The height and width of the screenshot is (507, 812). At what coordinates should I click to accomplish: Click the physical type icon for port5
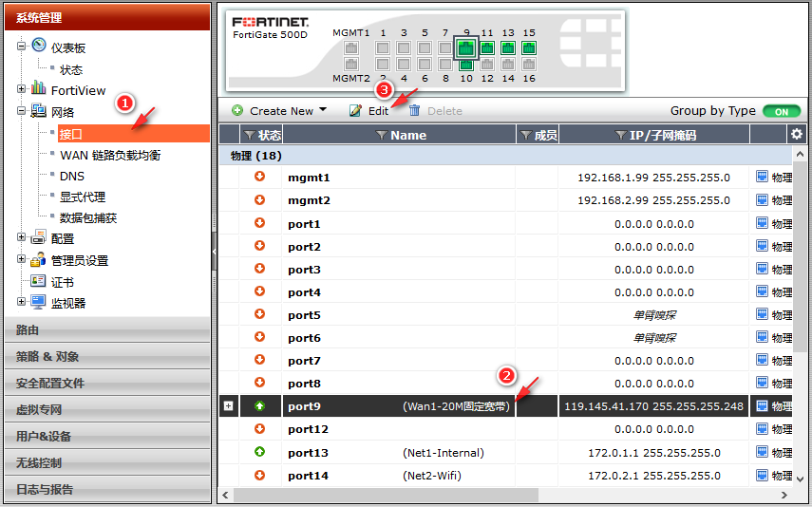(762, 314)
